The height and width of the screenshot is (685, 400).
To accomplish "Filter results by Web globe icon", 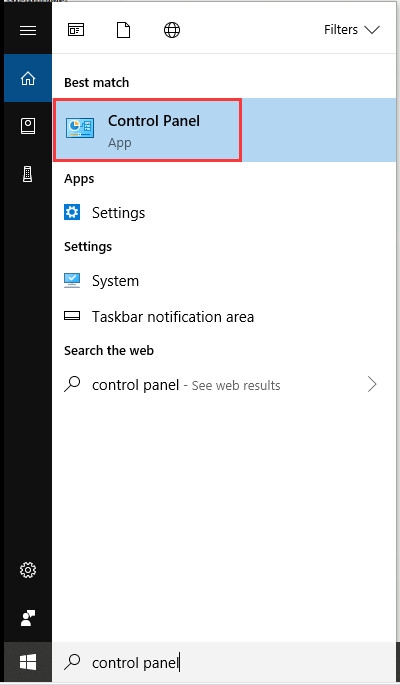I will [x=172, y=30].
